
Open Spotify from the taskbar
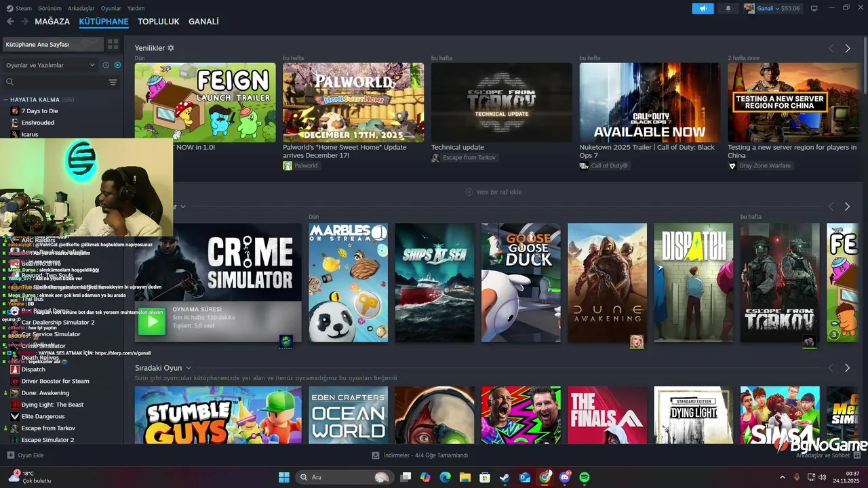pos(585,477)
